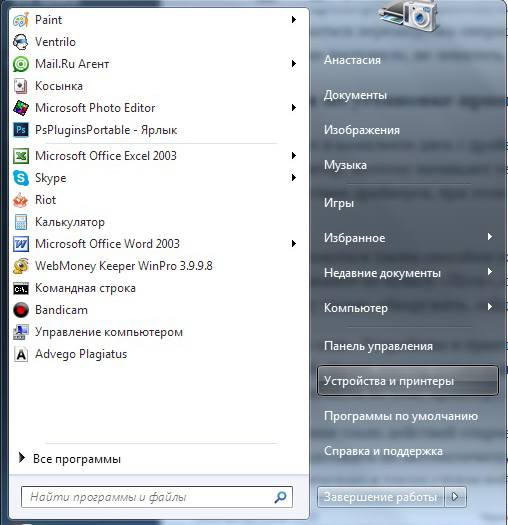Select Устройства и принтеры
This screenshot has width=508, height=525.
(408, 381)
